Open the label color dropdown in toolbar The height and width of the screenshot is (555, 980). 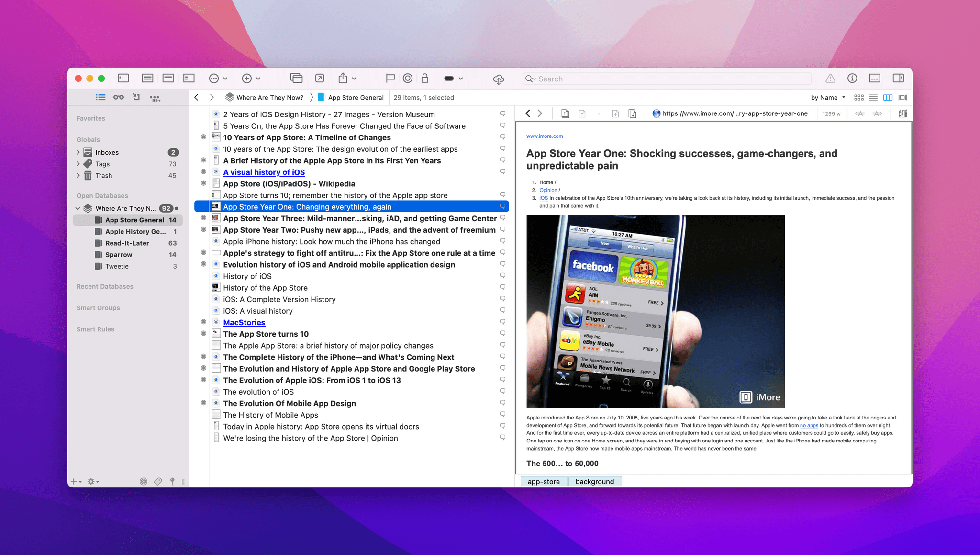[x=453, y=79]
